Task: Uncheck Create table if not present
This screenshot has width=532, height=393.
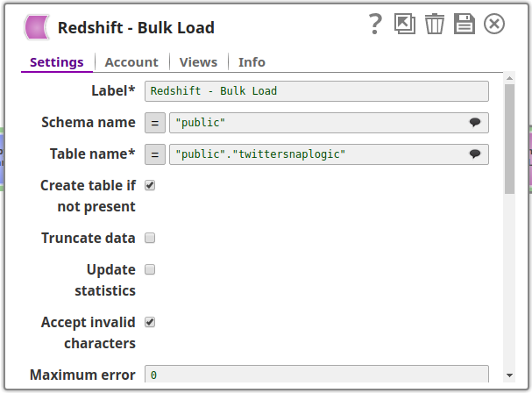Action: [150, 185]
